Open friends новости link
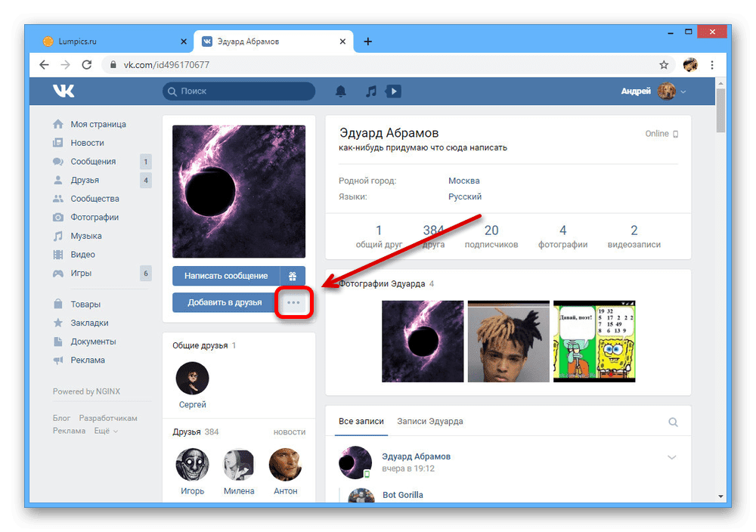Screen dimensions: 756x532 click(x=290, y=432)
